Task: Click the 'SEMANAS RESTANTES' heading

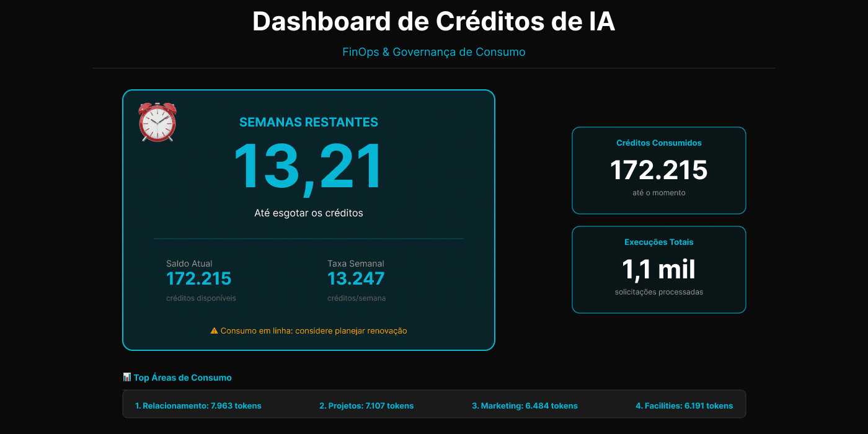Action: tap(309, 122)
